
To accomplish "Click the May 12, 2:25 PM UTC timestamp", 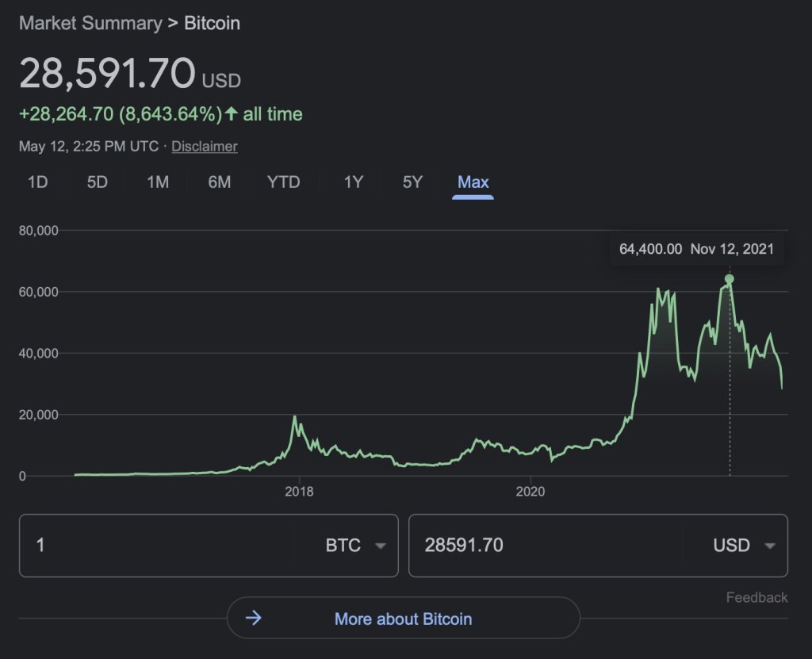I will pyautogui.click(x=89, y=146).
